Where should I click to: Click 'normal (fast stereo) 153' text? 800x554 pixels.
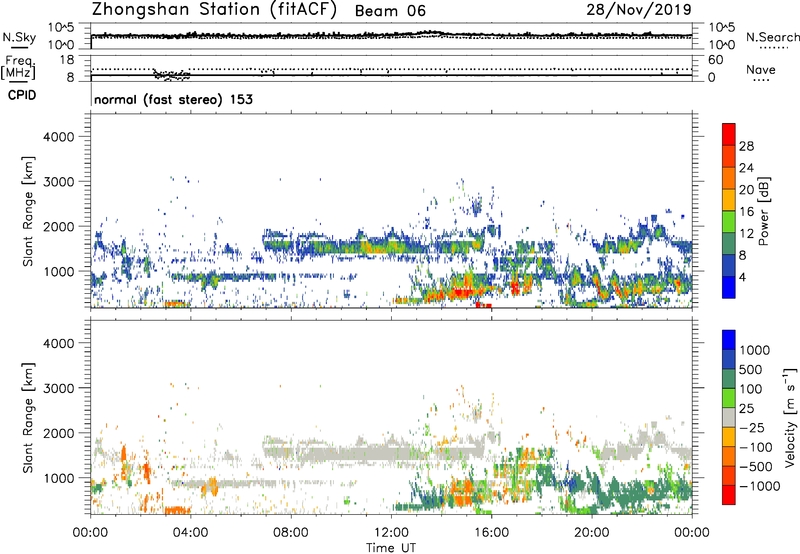[x=173, y=99]
